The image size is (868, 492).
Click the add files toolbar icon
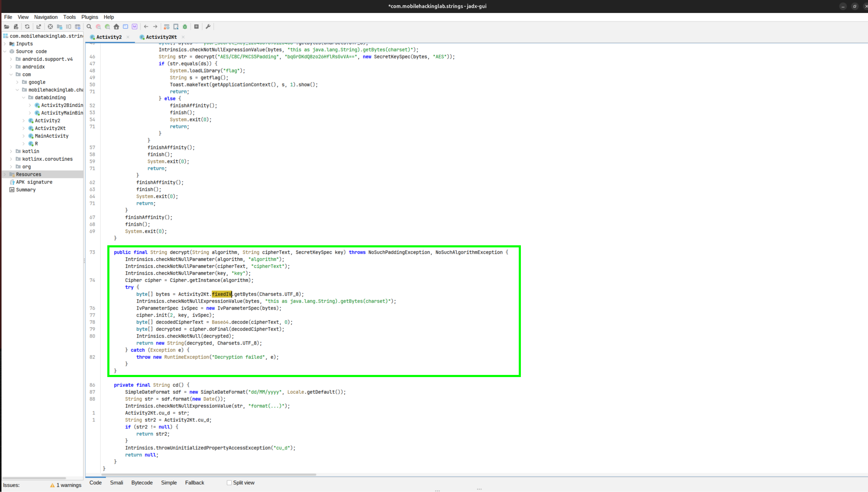point(16,27)
